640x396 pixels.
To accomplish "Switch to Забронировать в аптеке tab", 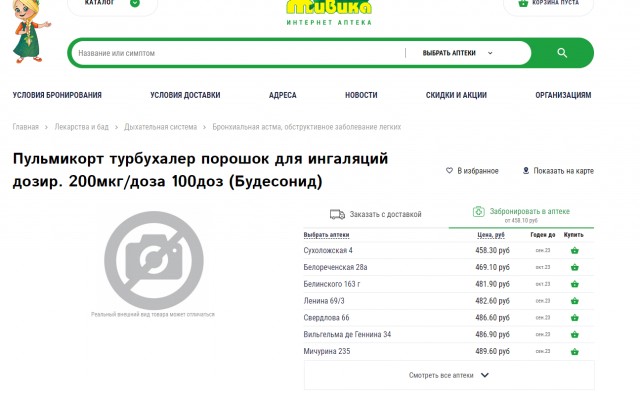I will coord(521,215).
